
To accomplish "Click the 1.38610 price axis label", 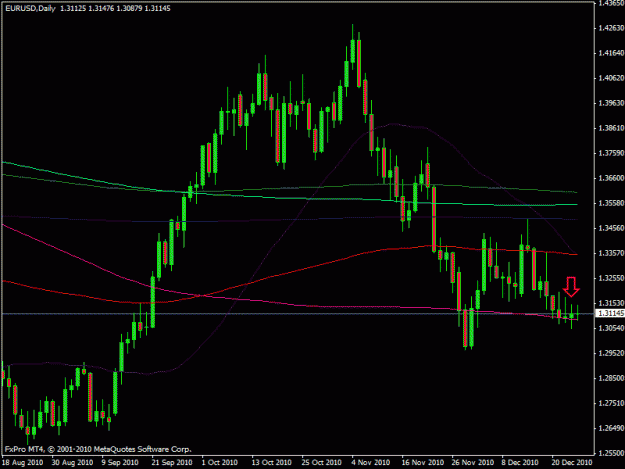I will click(611, 128).
